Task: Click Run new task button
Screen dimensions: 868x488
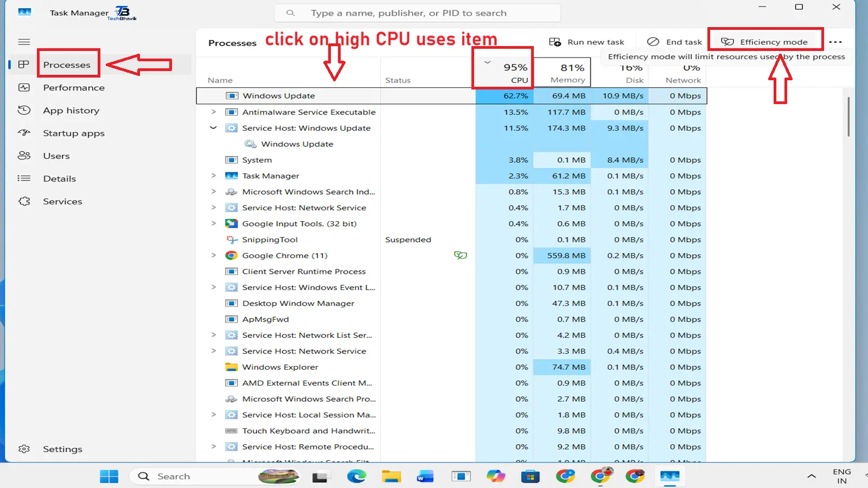Action: coord(587,42)
